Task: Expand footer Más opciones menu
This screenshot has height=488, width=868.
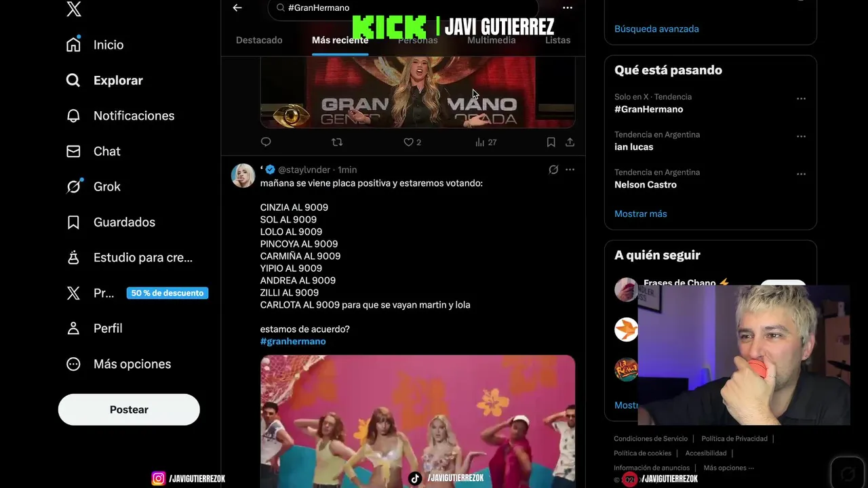Action: tap(728, 468)
